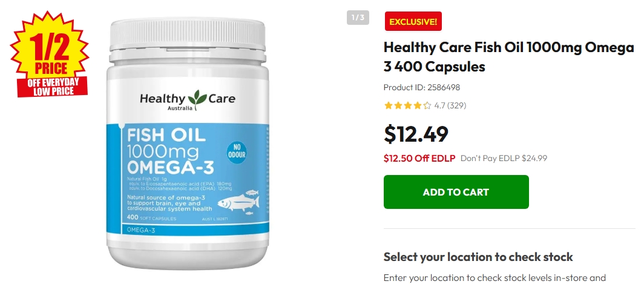
Task: Click the first gold rating star
Action: pos(388,105)
